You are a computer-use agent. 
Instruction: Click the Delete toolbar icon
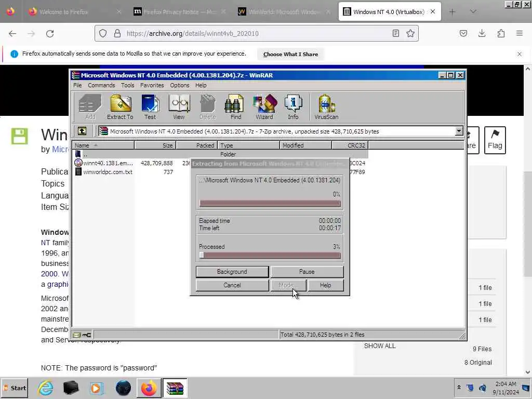click(x=207, y=107)
